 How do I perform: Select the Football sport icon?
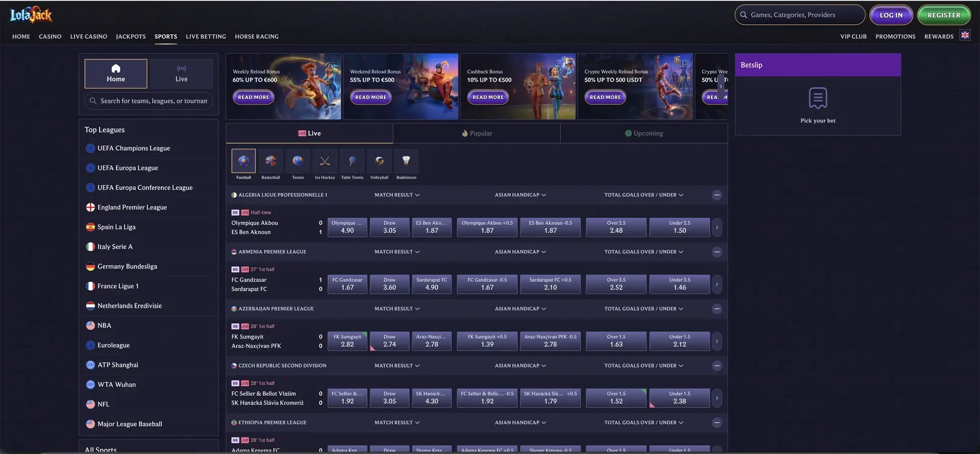click(243, 161)
